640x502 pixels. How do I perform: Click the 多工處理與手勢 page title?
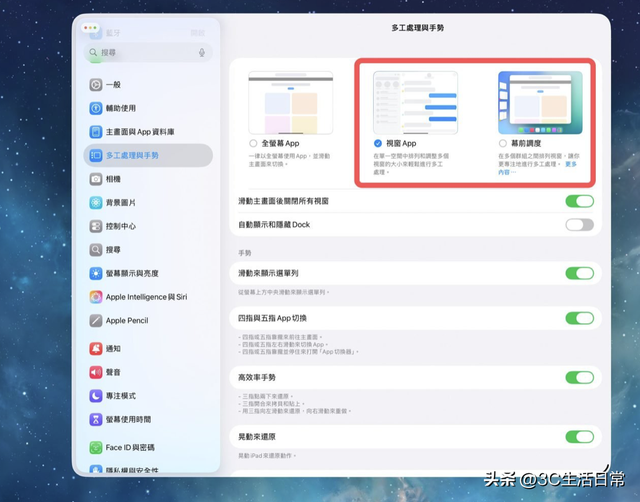pos(418,28)
